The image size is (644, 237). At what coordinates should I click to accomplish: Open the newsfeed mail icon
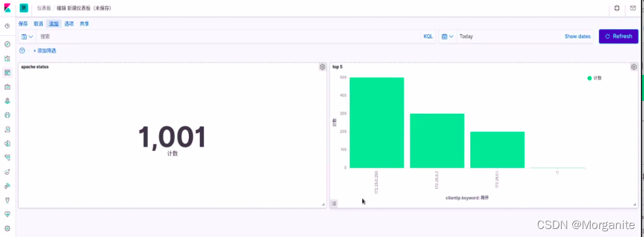tap(633, 8)
